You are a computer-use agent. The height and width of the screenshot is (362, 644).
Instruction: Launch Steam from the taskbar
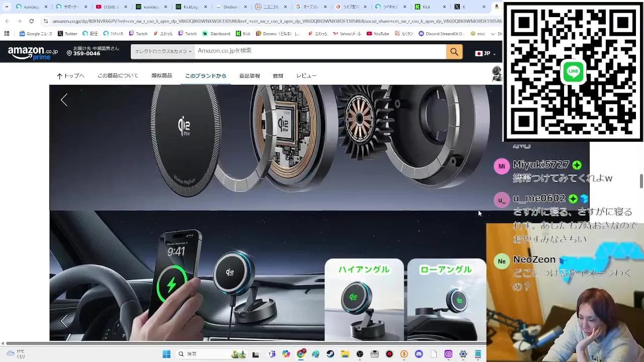click(331, 354)
